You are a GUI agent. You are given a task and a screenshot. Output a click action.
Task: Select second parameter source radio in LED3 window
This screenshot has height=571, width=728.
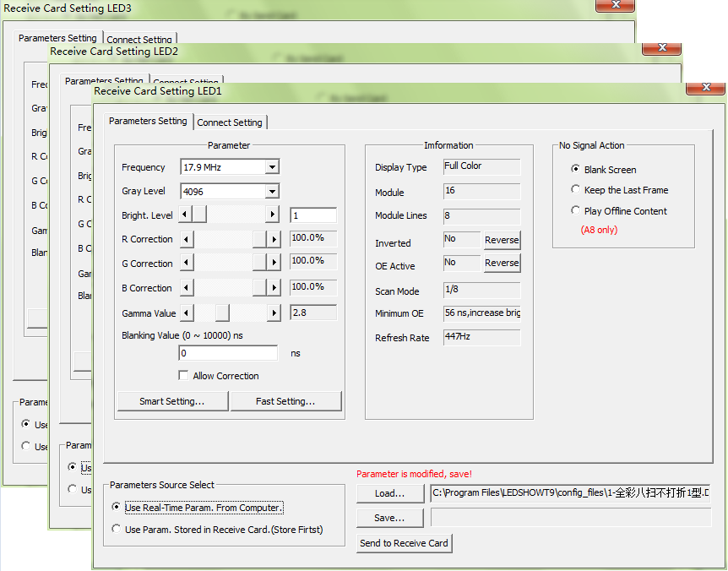26,446
